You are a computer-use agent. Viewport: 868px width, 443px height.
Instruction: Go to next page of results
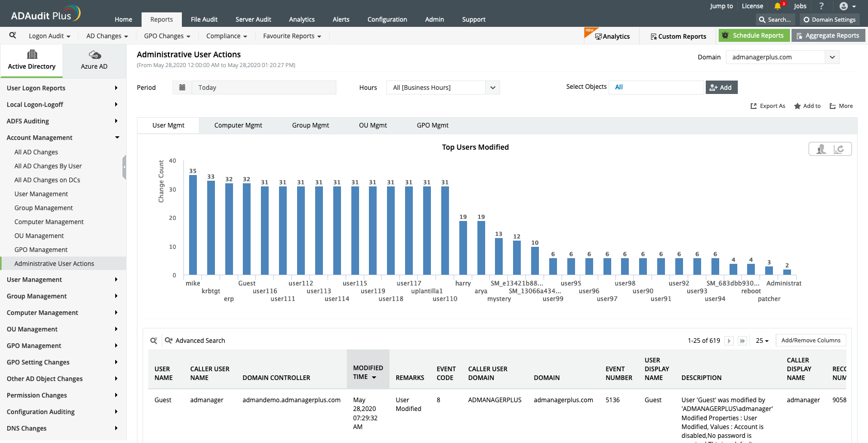pyautogui.click(x=729, y=341)
